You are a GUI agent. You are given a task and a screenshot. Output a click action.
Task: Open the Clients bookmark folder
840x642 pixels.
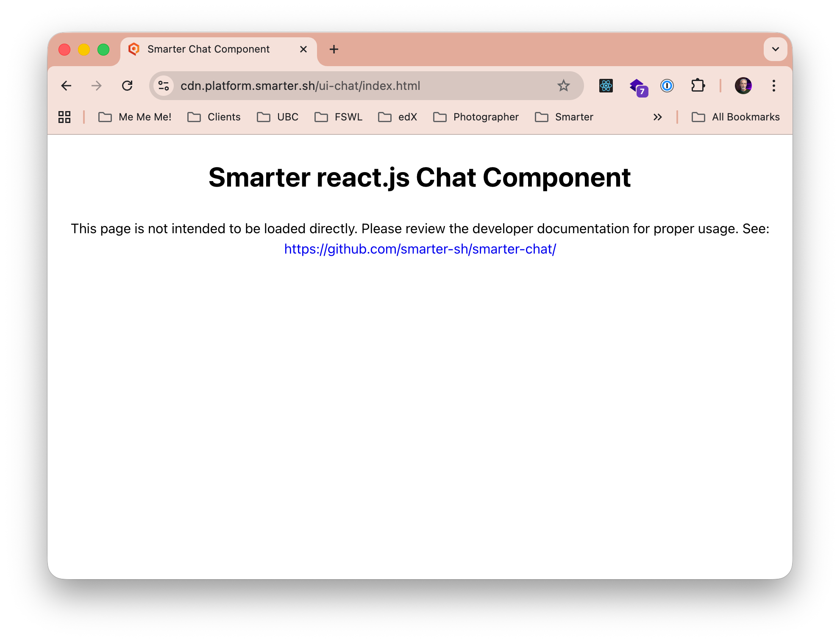pyautogui.click(x=214, y=117)
